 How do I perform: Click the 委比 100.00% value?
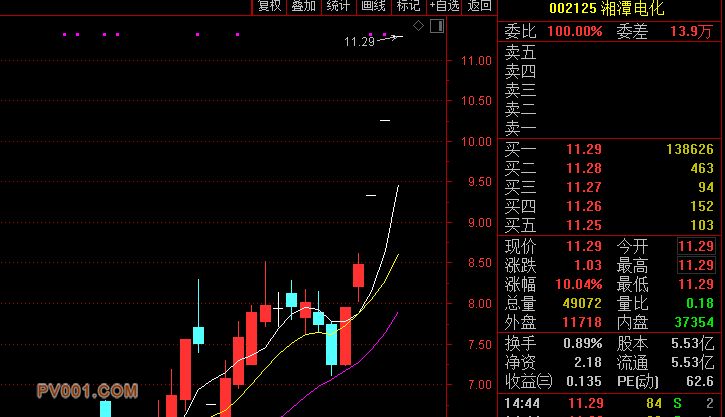tap(575, 31)
